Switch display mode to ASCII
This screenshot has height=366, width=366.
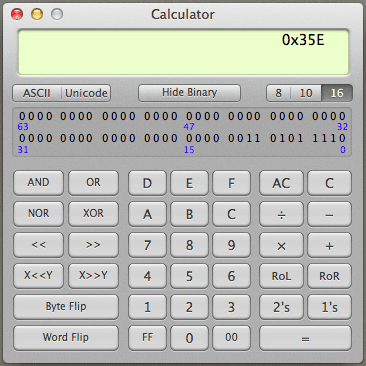tap(37, 93)
